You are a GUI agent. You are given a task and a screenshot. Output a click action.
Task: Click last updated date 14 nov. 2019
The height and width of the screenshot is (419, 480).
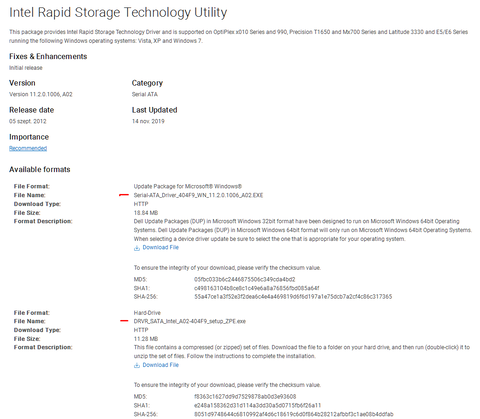(x=148, y=121)
